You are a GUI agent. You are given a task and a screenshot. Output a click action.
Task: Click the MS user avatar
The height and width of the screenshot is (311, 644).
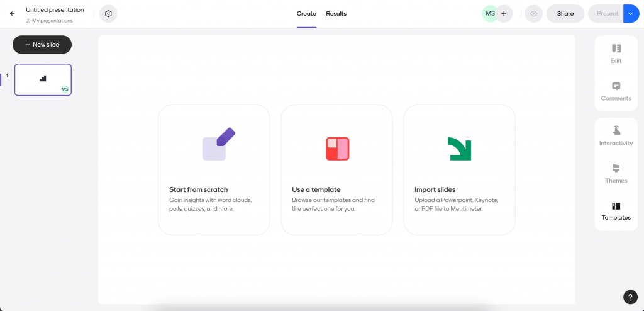pyautogui.click(x=491, y=14)
